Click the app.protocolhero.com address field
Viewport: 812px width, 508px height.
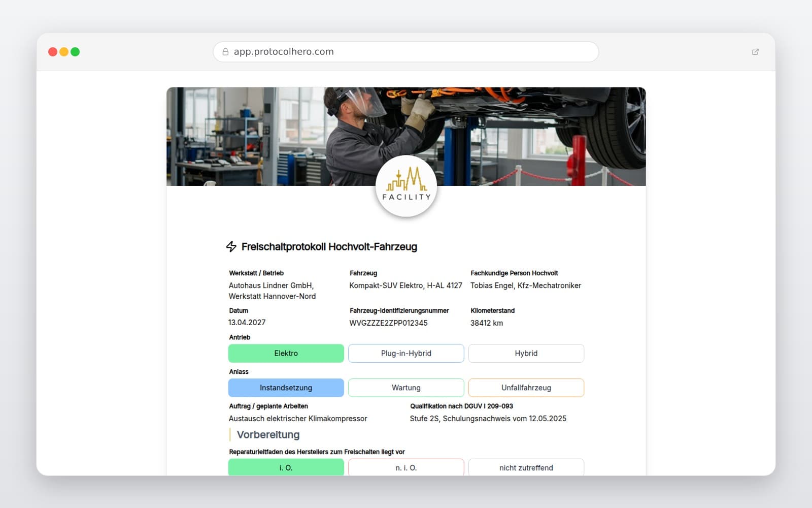click(406, 52)
